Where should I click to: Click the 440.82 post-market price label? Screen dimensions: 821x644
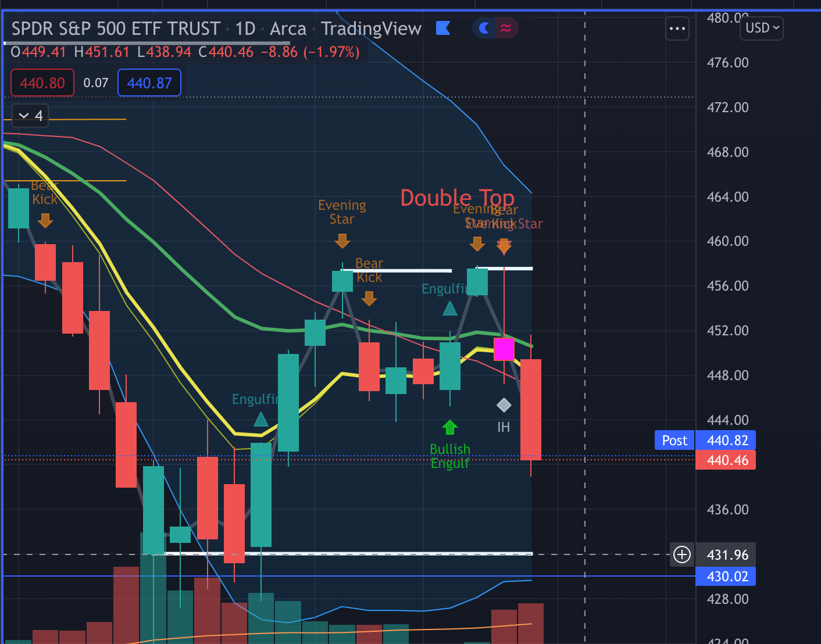[x=726, y=441]
